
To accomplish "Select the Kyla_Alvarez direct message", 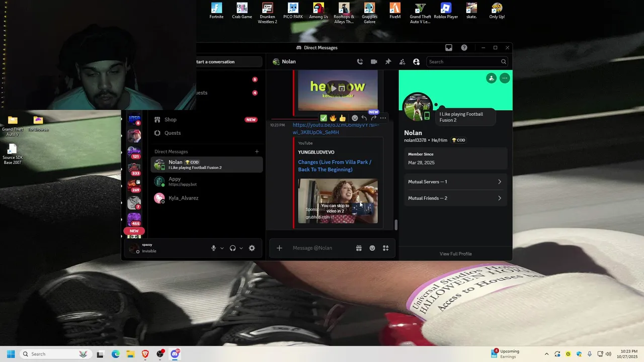I will (207, 198).
